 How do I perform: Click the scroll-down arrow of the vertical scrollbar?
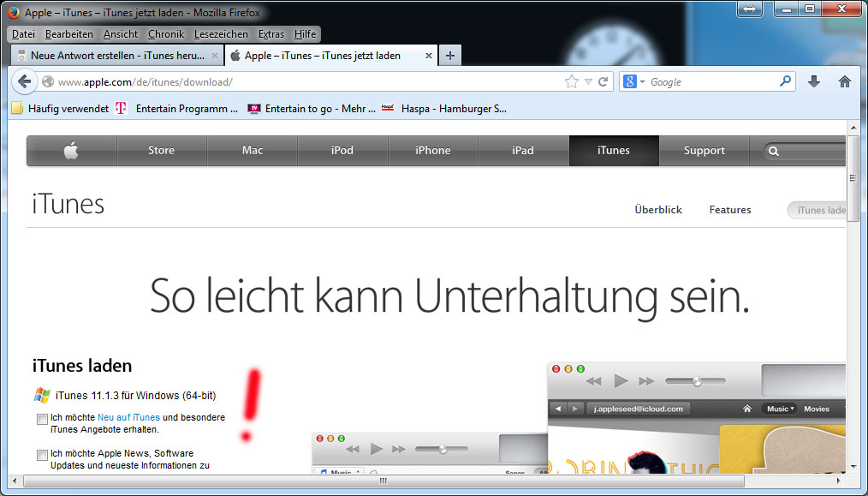click(853, 467)
